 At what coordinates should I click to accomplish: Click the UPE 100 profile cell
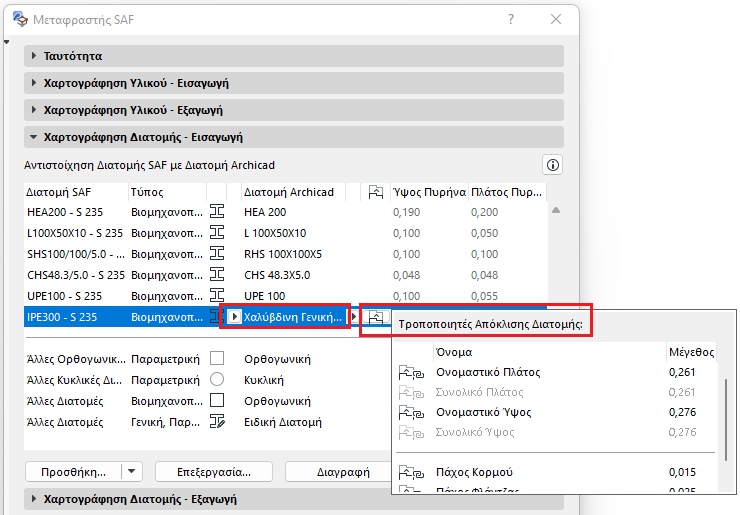264,296
